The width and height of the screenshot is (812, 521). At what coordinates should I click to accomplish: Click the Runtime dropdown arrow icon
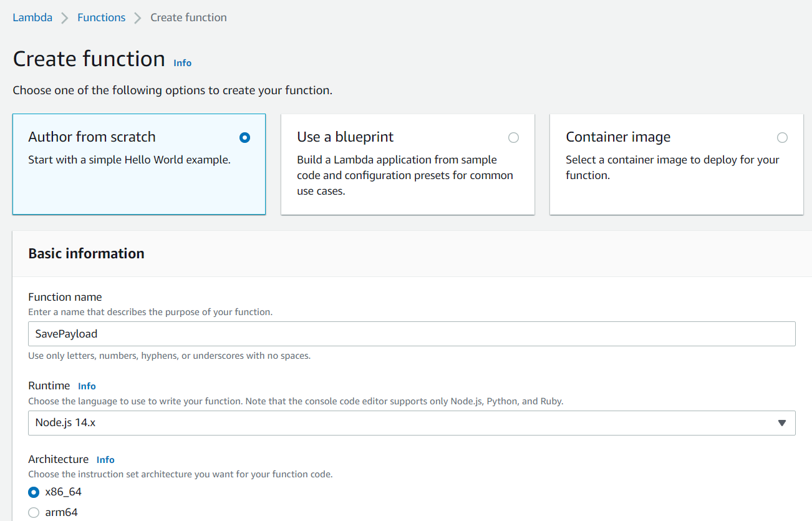pos(782,423)
